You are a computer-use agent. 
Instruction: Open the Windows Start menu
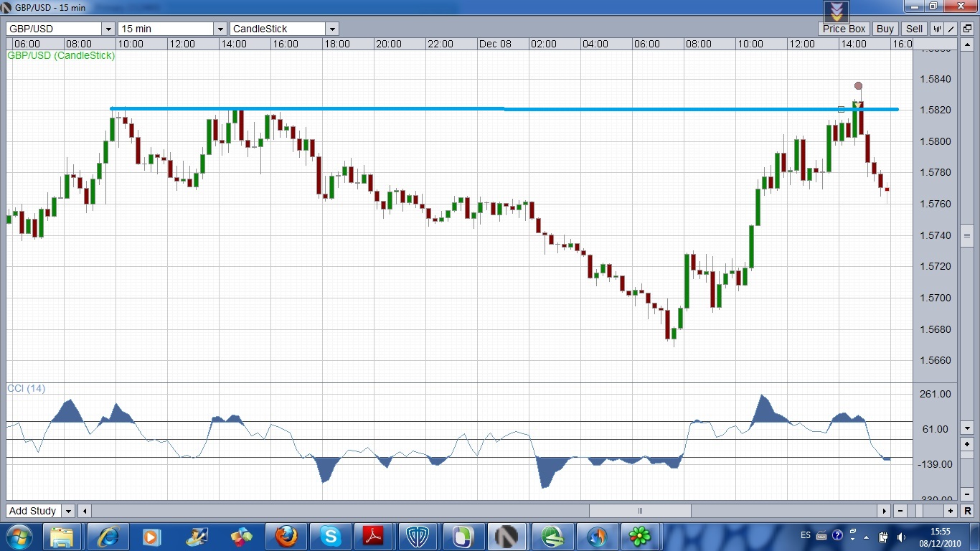pyautogui.click(x=18, y=537)
